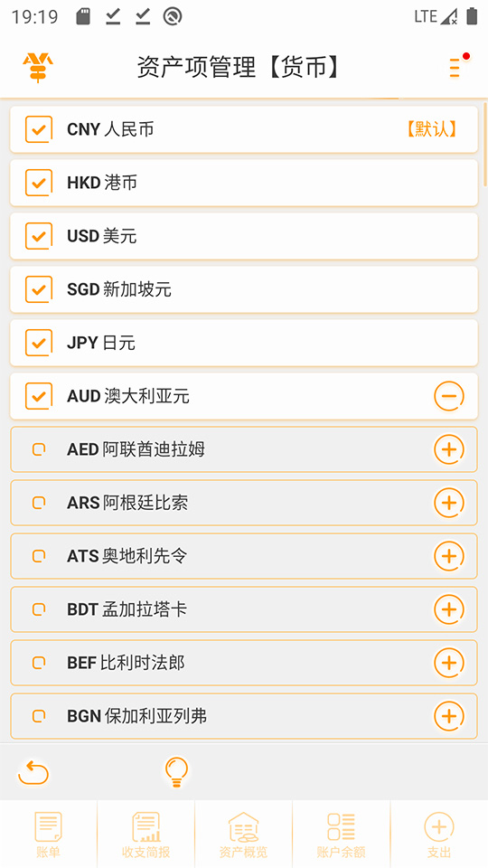This screenshot has height=868, width=488.
Task: Open the 收支简报 tab
Action: tap(146, 835)
